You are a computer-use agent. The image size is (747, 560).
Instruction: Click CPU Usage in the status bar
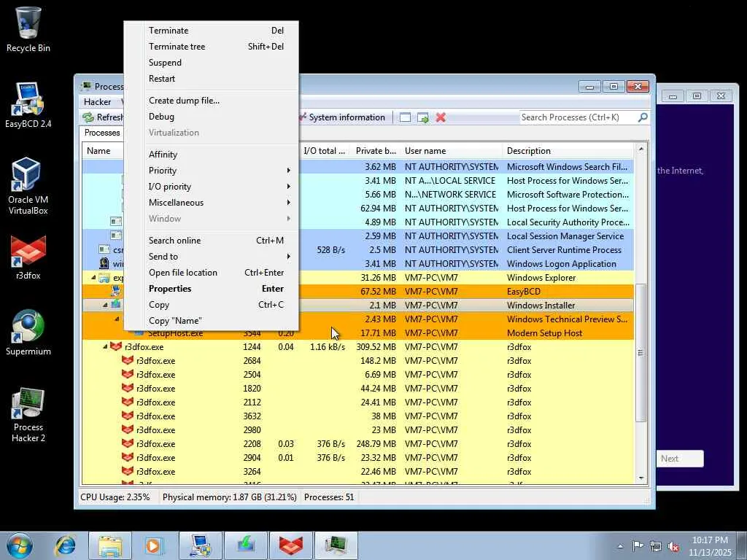[115, 497]
